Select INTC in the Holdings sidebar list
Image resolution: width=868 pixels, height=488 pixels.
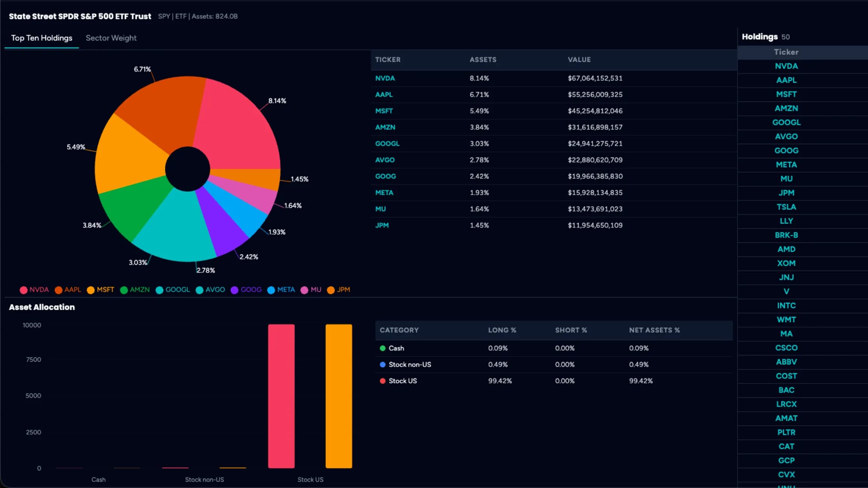point(786,305)
